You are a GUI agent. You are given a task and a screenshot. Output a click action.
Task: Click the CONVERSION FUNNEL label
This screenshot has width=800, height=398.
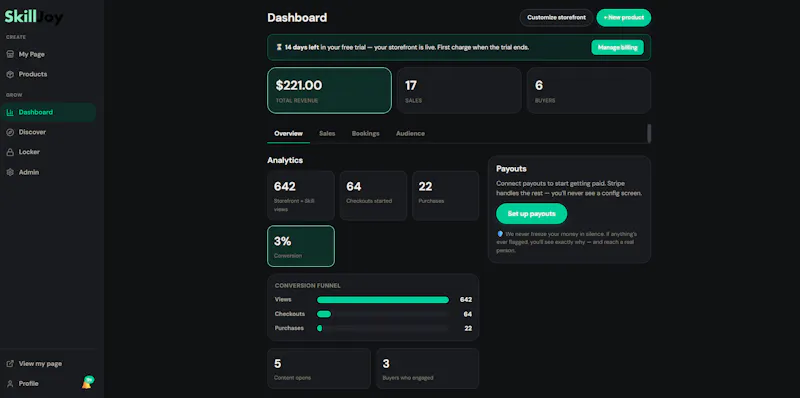click(308, 286)
